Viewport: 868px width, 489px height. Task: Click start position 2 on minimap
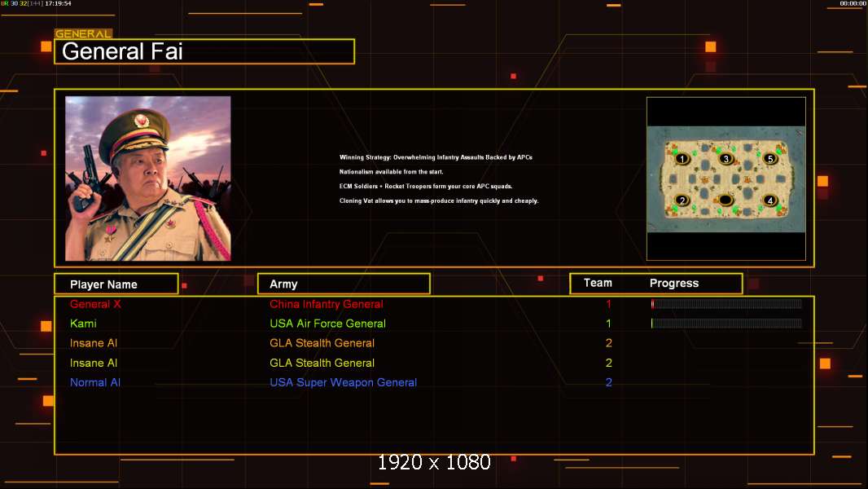tap(682, 200)
